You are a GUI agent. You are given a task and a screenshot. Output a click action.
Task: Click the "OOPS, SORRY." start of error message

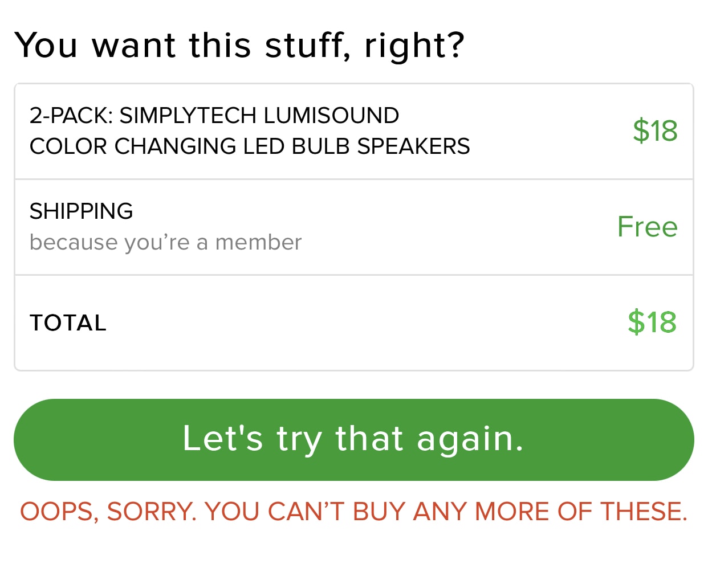pyautogui.click(x=108, y=512)
